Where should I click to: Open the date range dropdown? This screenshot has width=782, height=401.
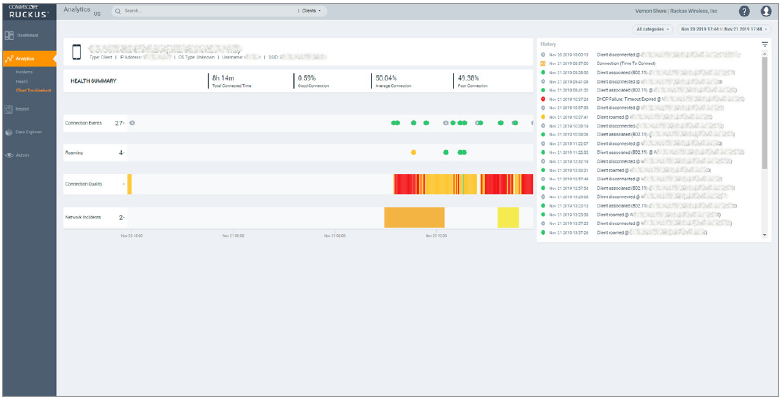click(724, 29)
